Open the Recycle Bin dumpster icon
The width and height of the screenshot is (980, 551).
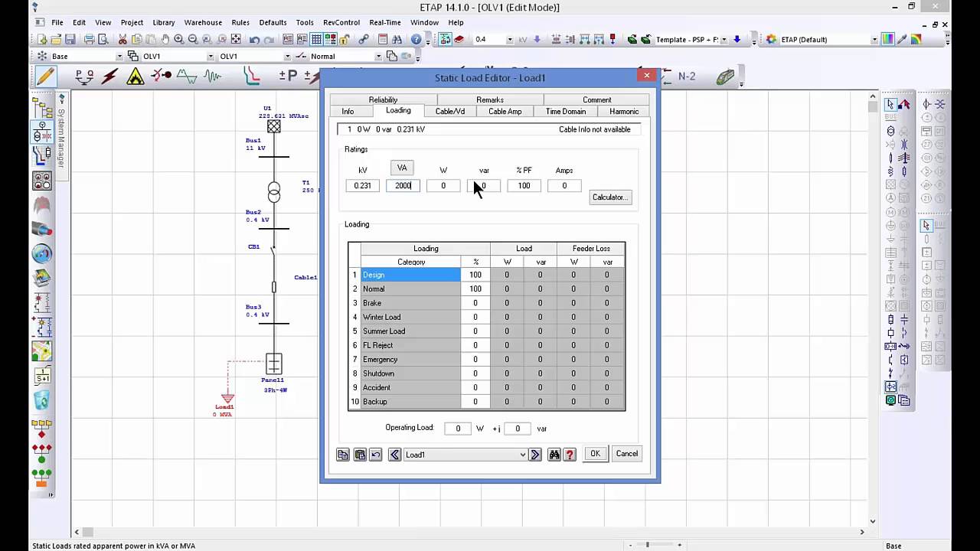coord(42,399)
